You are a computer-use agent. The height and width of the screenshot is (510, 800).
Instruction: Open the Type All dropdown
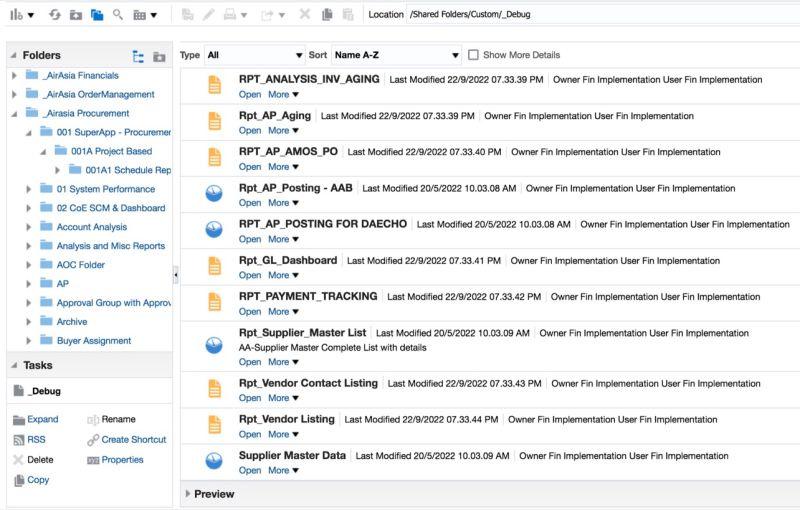(255, 55)
